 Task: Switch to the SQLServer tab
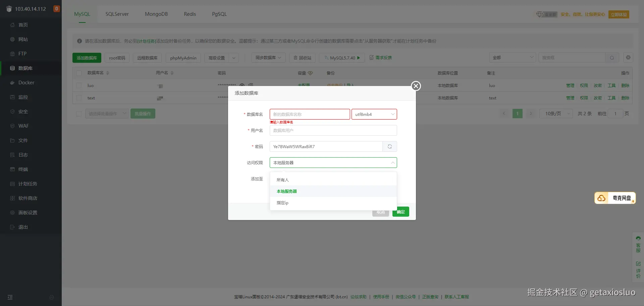(x=117, y=14)
